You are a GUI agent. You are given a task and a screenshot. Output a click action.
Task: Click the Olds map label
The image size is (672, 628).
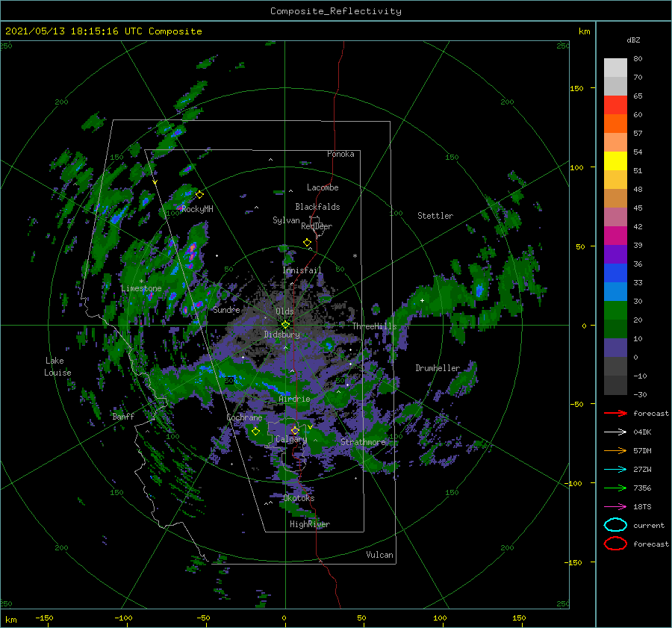[284, 311]
